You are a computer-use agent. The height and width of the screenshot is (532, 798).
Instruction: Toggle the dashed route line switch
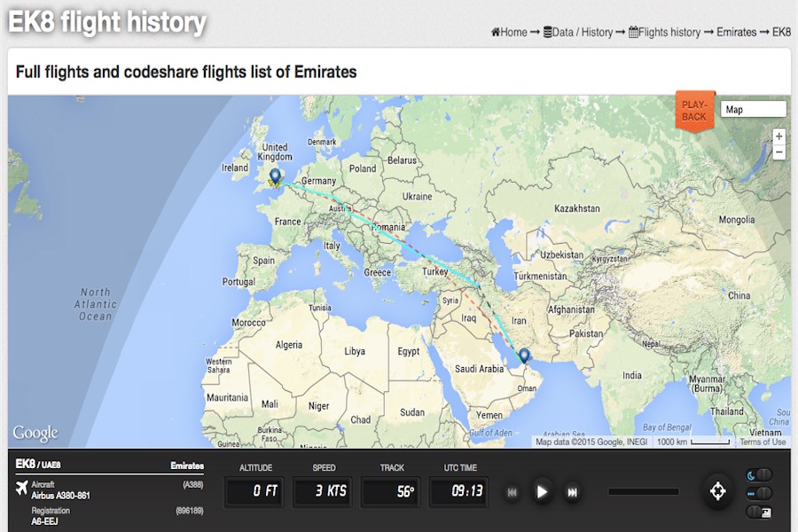tap(759, 493)
